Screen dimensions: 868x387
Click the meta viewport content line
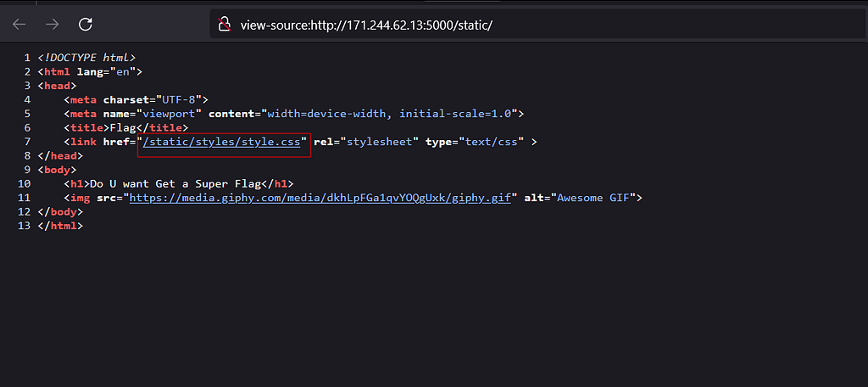click(293, 114)
